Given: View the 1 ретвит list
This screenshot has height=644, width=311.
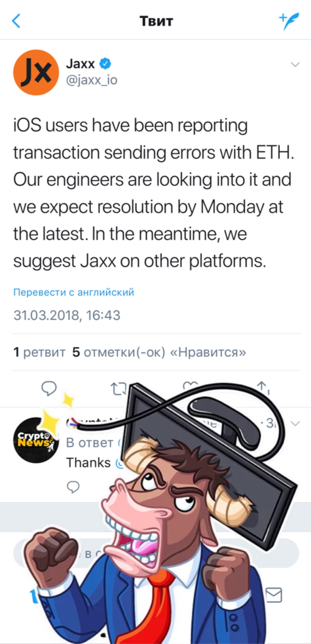Looking at the screenshot, I should pyautogui.click(x=39, y=352).
